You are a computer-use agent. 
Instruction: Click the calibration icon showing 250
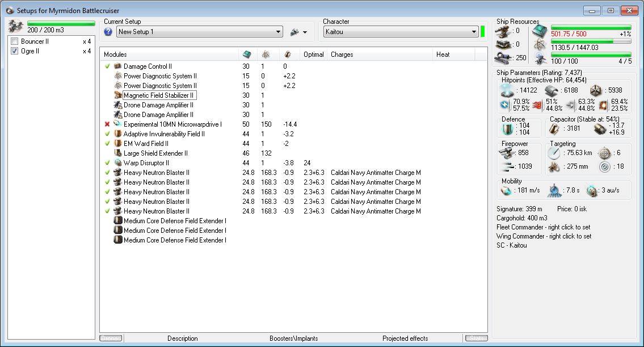click(503, 57)
